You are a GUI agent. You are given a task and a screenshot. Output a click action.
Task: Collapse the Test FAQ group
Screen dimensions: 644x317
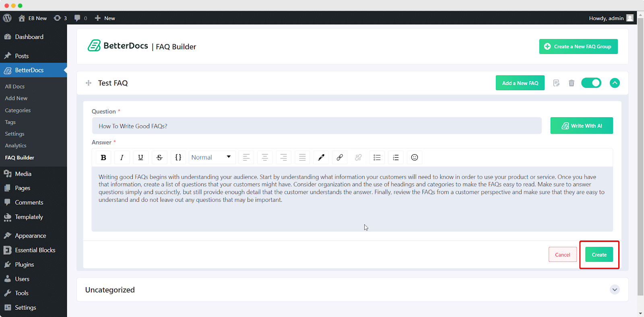point(615,83)
